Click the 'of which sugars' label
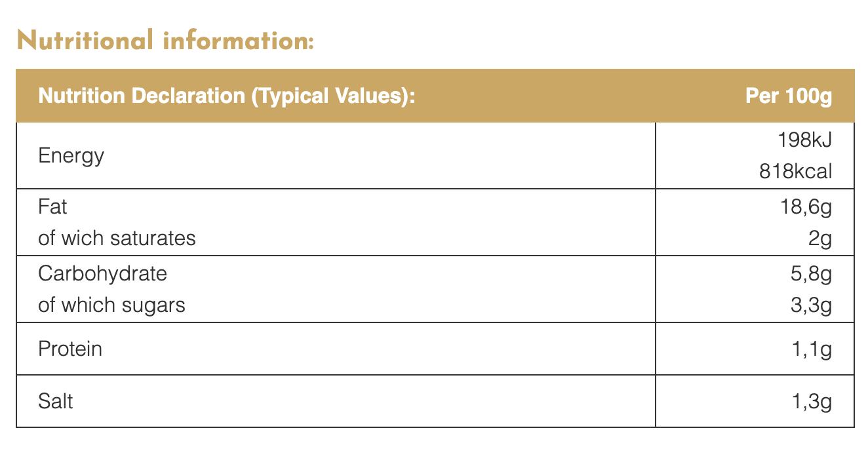The height and width of the screenshot is (464, 868). [x=111, y=305]
